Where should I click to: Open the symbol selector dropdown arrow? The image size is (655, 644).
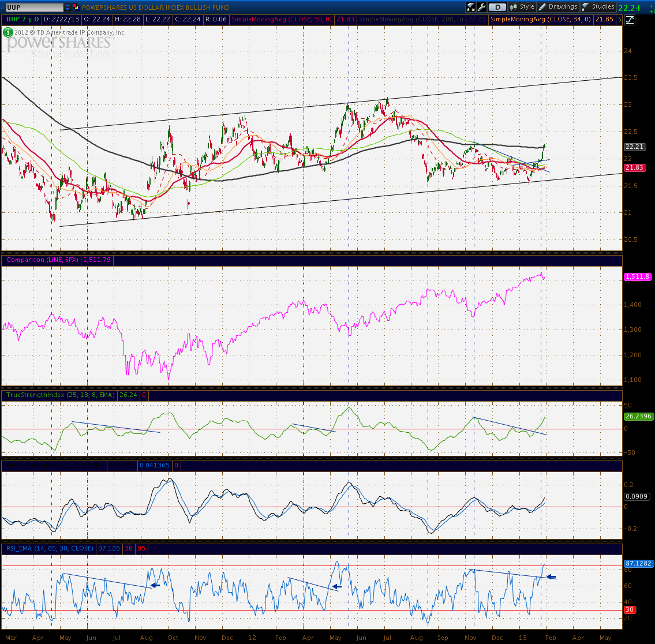(x=68, y=7)
